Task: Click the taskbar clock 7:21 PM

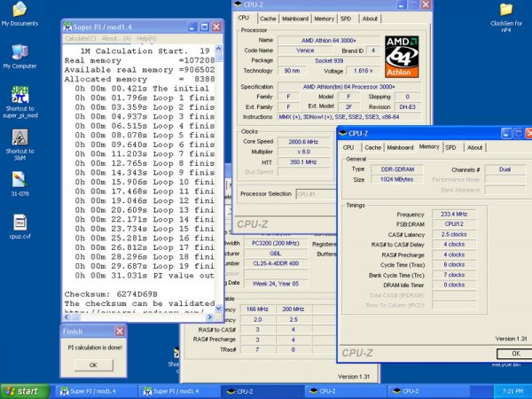Action: (x=513, y=391)
